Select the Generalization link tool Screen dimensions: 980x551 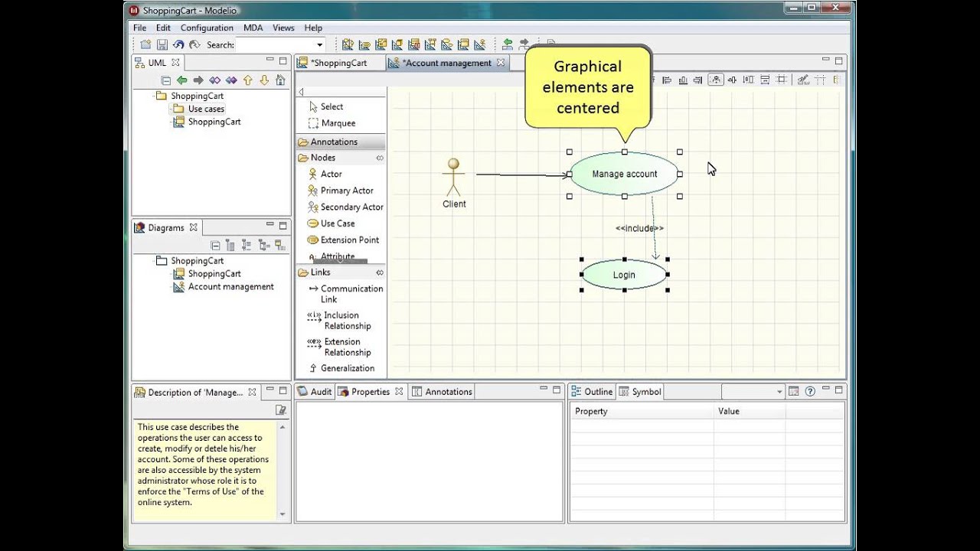341,368
